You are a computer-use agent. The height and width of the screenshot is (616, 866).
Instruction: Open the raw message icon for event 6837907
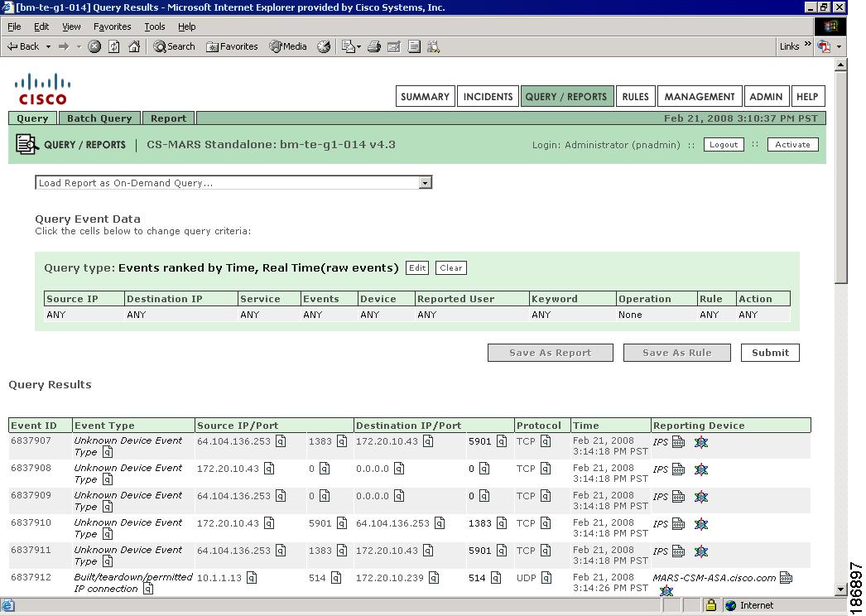[681, 442]
